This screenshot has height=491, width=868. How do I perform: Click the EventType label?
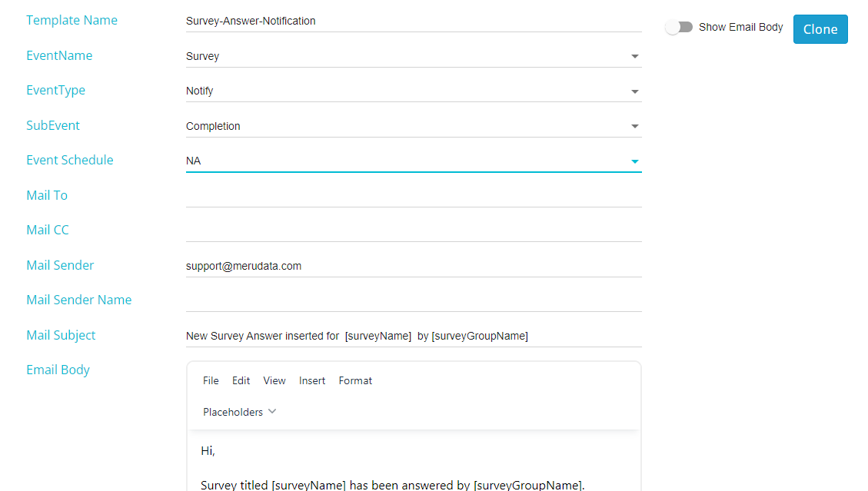tap(56, 90)
